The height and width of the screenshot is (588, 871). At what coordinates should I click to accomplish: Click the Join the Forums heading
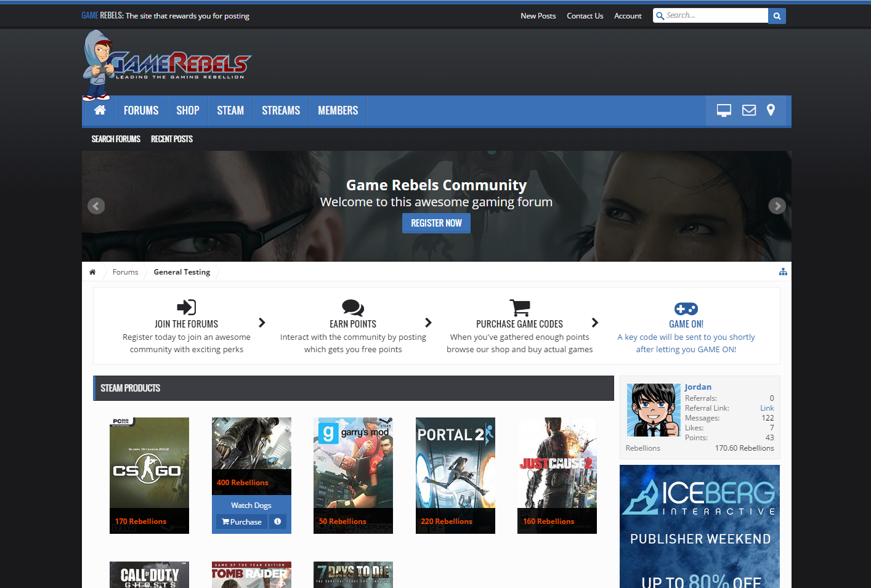[187, 324]
